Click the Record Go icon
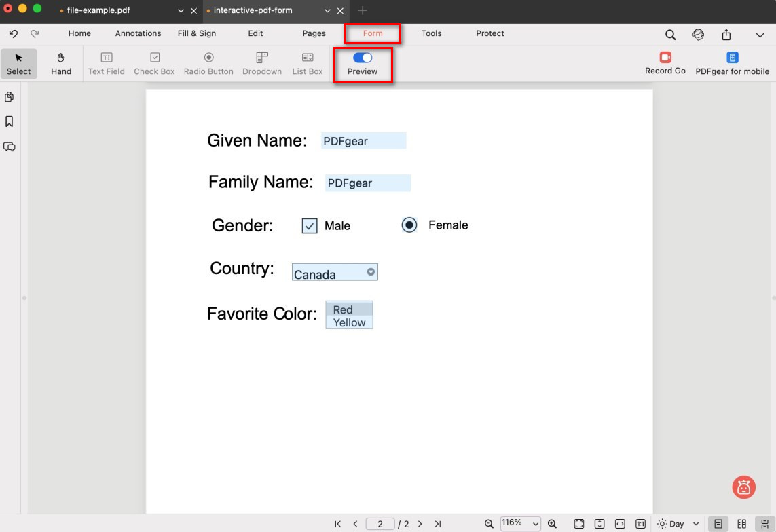The image size is (776, 532). 665,58
